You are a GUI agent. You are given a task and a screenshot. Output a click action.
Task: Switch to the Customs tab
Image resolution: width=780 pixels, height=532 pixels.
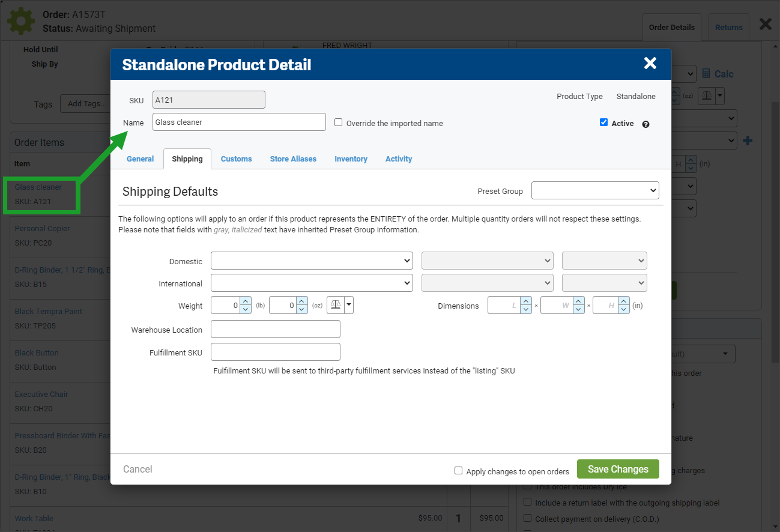click(236, 159)
